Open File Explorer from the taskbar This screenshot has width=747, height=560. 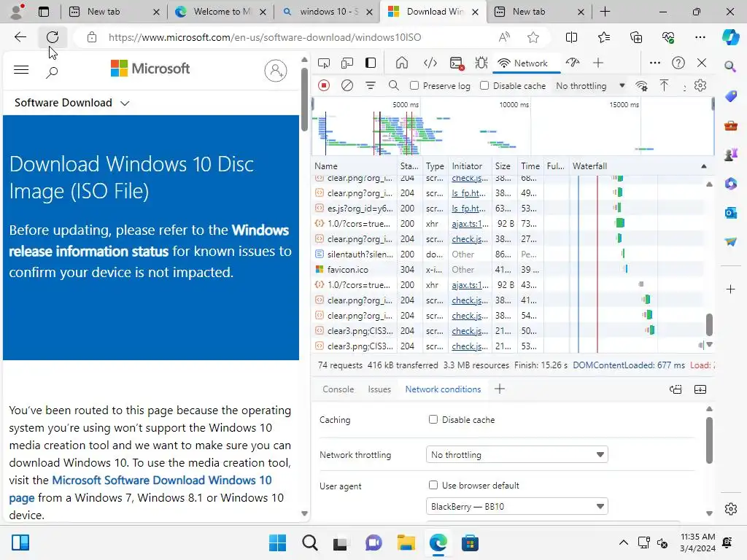(x=406, y=542)
